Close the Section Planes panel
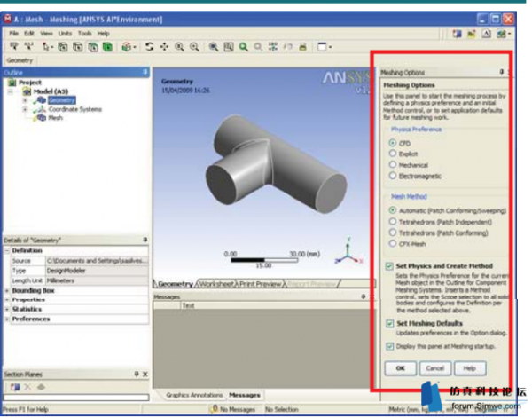The width and height of the screenshot is (532, 418). tap(145, 375)
